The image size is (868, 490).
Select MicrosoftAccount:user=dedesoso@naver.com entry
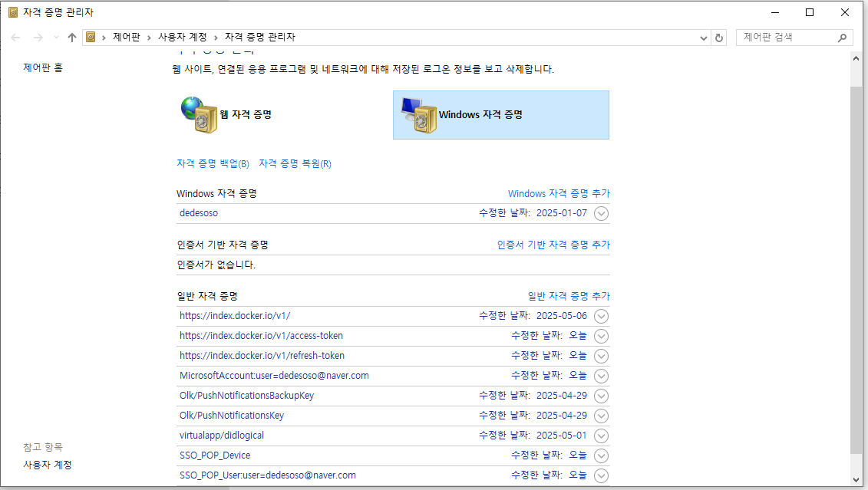[274, 376]
